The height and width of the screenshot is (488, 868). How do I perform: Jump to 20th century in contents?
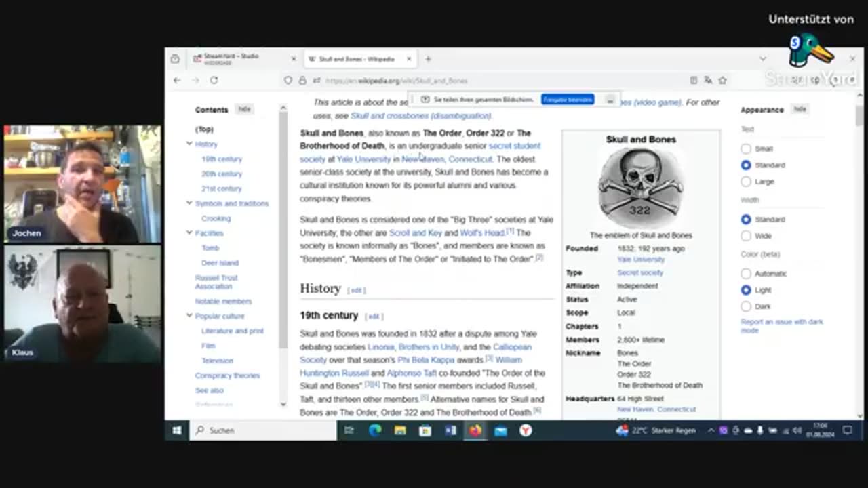pyautogui.click(x=221, y=174)
